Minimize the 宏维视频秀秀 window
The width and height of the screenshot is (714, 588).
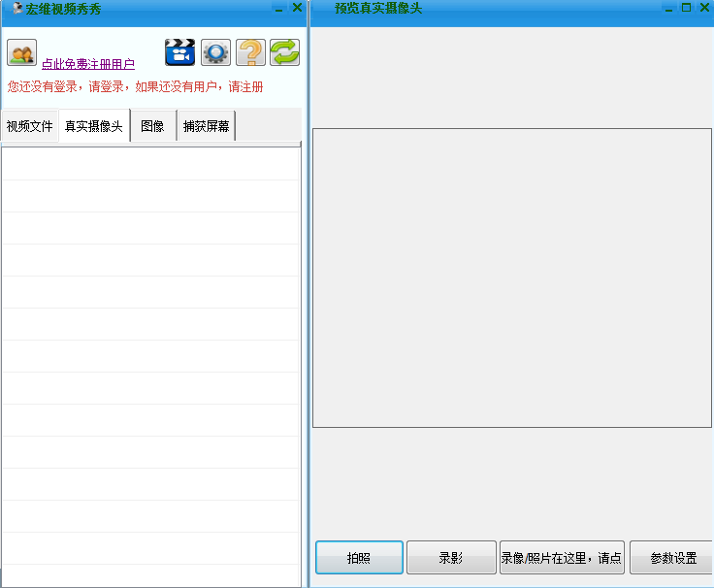click(278, 8)
